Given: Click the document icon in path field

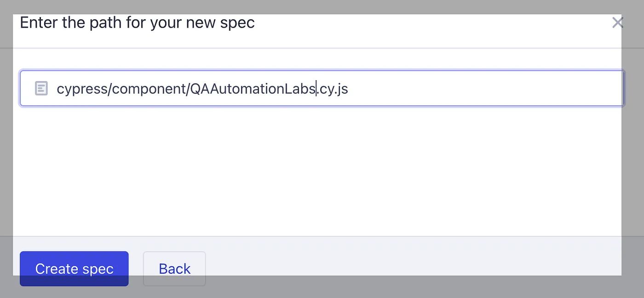Looking at the screenshot, I should coord(41,88).
